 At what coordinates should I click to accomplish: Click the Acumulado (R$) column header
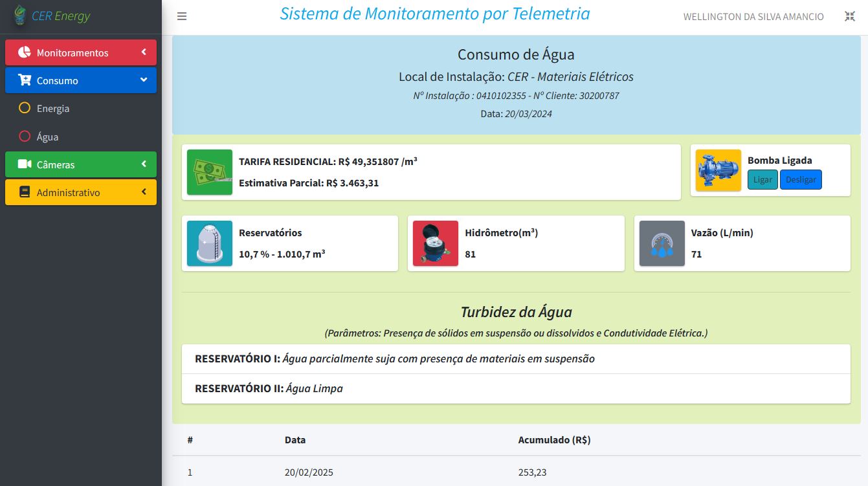(554, 440)
